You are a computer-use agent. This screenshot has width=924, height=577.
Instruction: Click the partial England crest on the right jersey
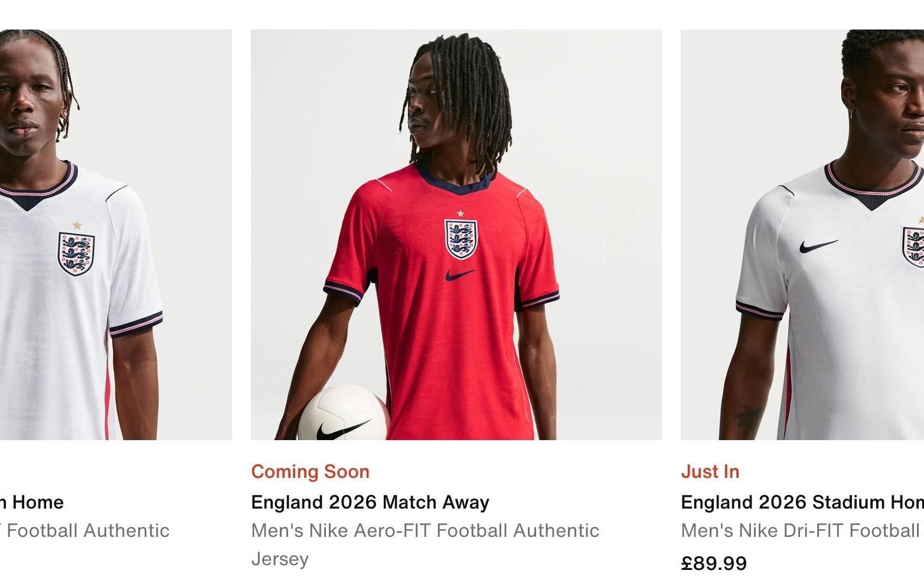[x=914, y=247]
